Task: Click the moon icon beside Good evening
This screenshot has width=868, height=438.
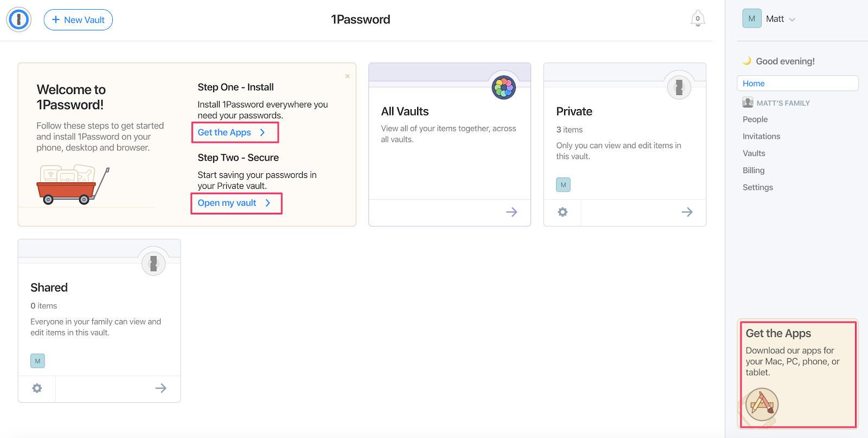Action: (747, 61)
